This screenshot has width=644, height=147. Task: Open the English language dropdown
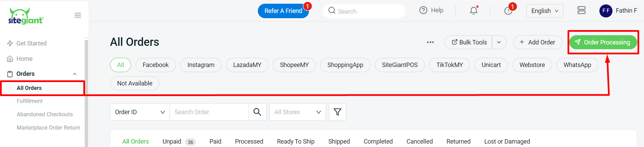click(x=545, y=11)
